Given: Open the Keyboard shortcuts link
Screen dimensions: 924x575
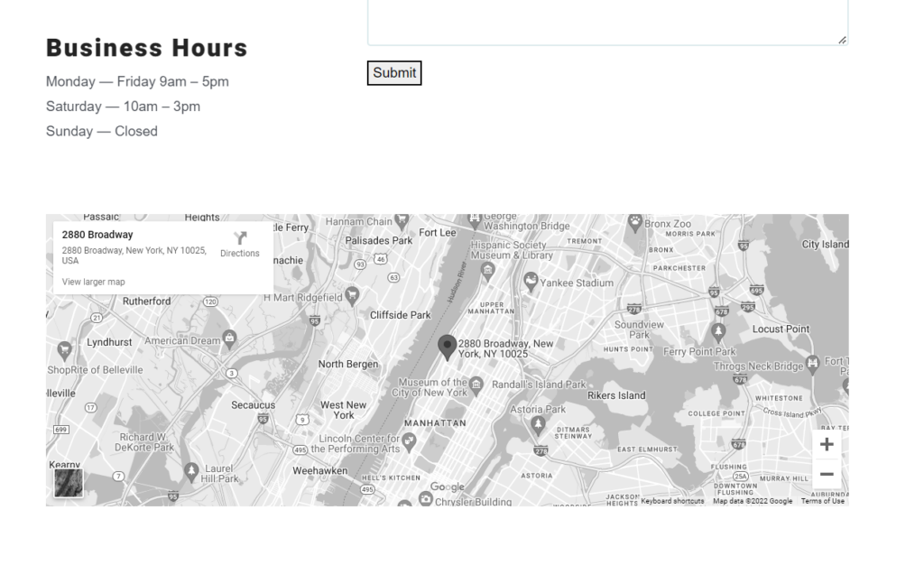Looking at the screenshot, I should (672, 501).
